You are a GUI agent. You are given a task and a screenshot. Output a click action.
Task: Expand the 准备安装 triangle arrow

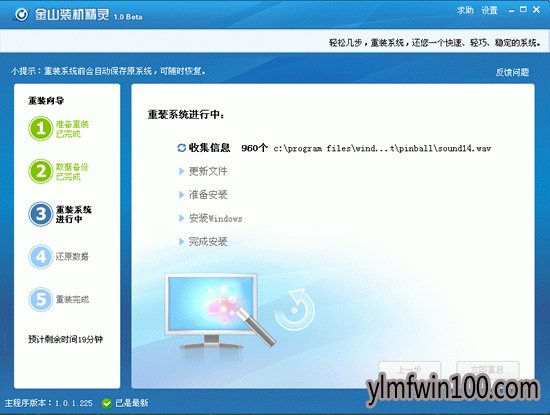click(x=181, y=195)
